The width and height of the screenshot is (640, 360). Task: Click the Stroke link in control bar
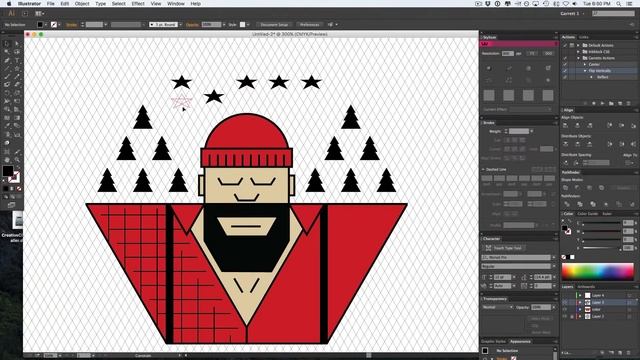71,24
